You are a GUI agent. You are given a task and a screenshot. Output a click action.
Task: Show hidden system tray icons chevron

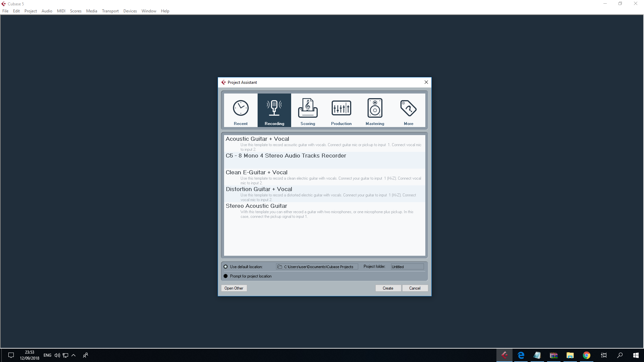73,355
